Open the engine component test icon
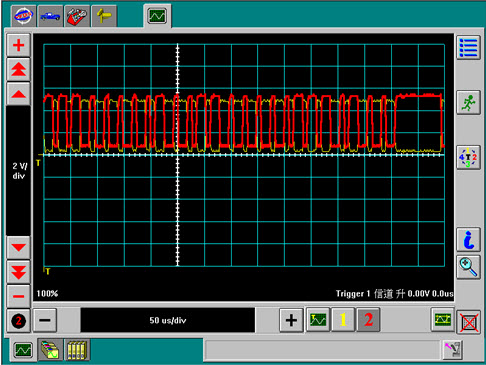 [x=77, y=16]
